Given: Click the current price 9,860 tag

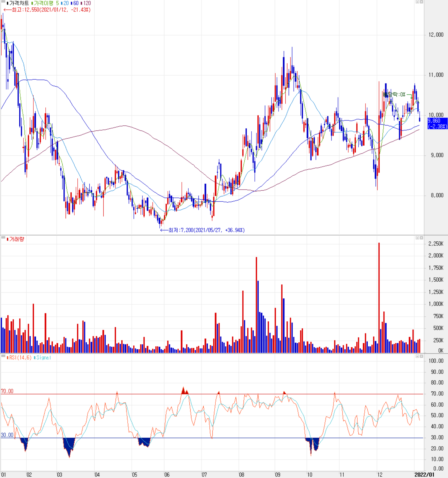Looking at the screenshot, I should point(437,123).
